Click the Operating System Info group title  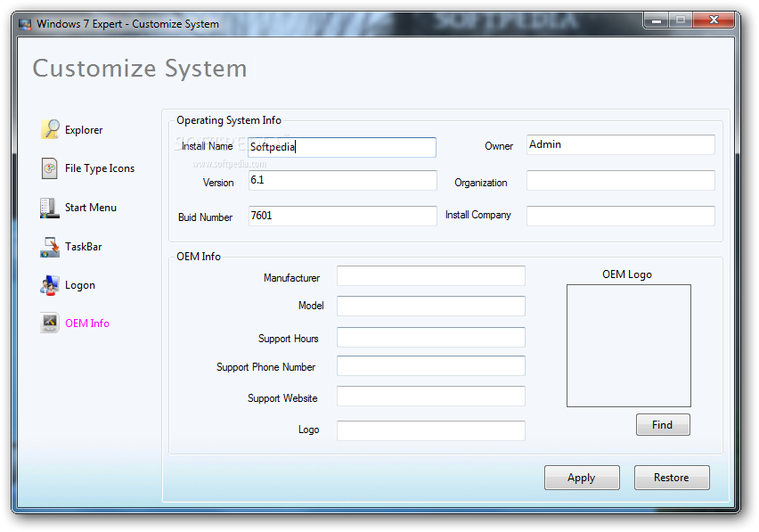coord(229,120)
